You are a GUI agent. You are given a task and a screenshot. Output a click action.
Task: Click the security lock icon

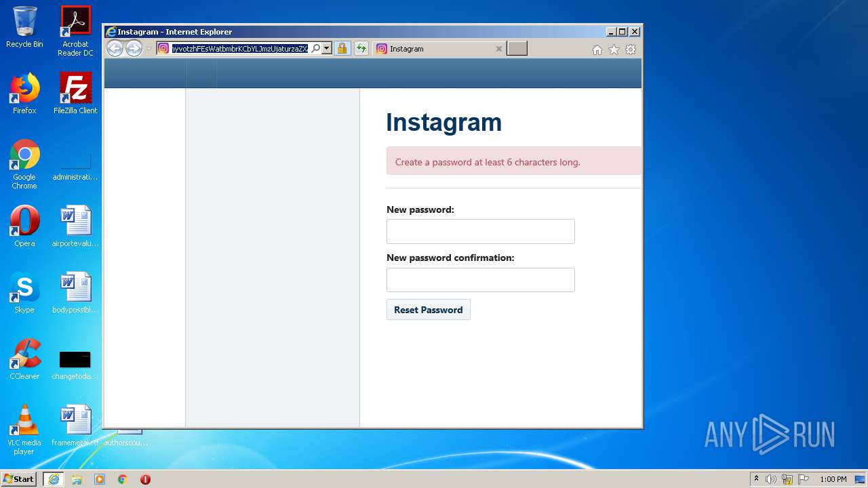coord(342,48)
